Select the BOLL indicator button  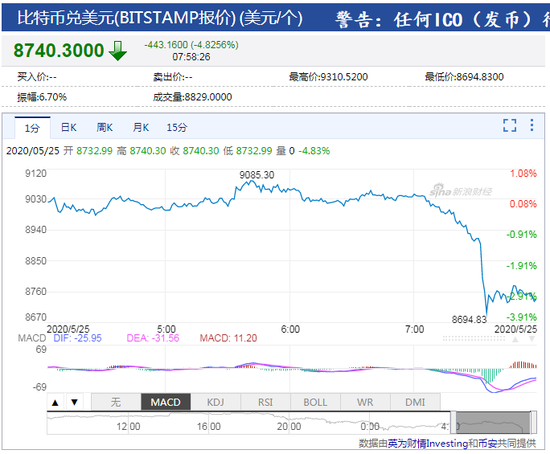pyautogui.click(x=315, y=402)
